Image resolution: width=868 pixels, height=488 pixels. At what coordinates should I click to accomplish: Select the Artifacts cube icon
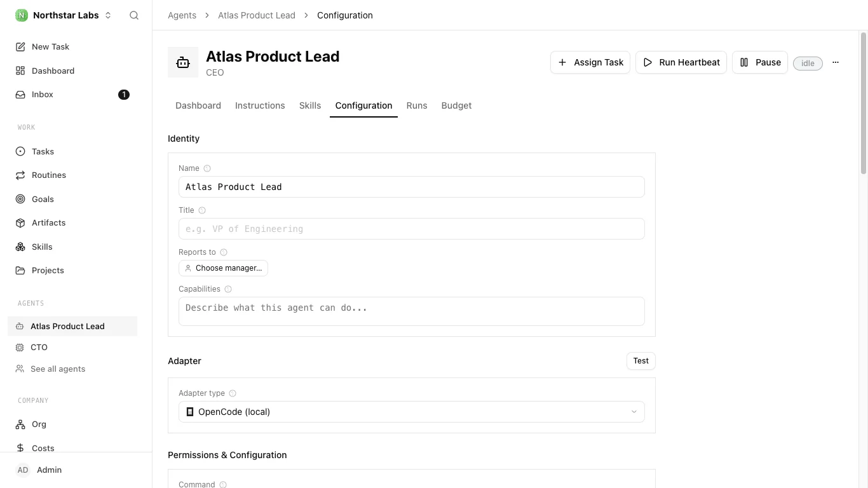[20, 222]
